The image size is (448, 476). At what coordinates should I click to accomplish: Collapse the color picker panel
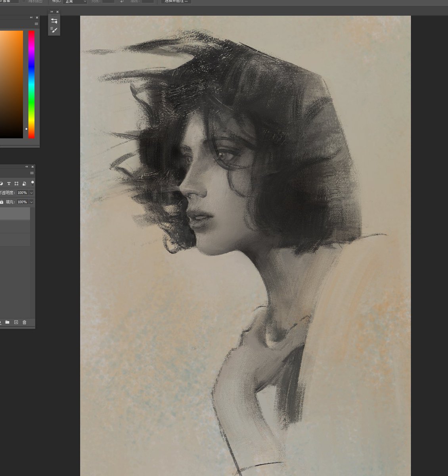point(31,17)
